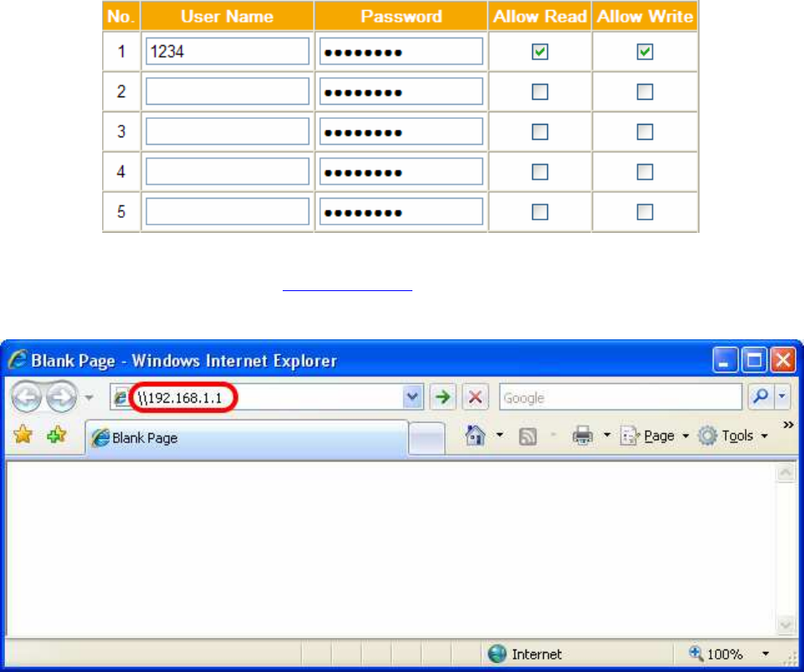
Task: Click the address field showing \\192.168.1.1
Action: coord(267,398)
